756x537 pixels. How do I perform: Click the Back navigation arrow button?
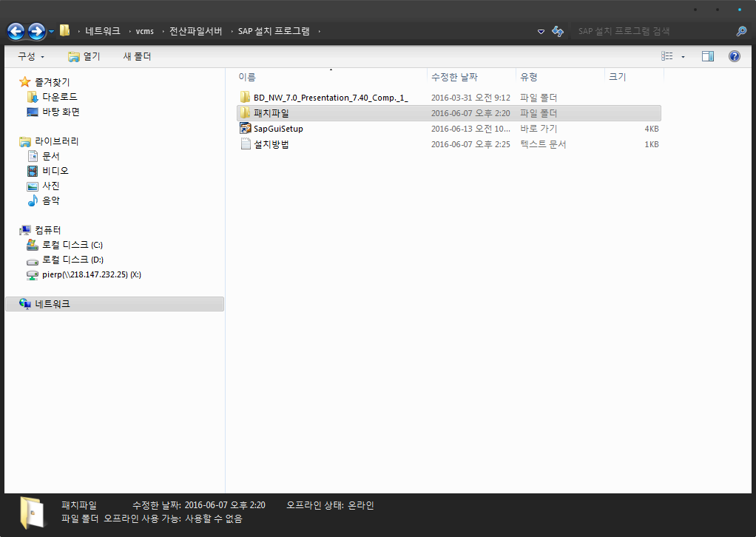pos(16,31)
